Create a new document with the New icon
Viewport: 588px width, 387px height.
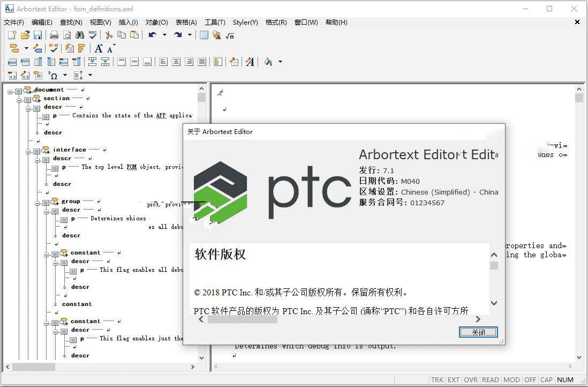click(12, 35)
